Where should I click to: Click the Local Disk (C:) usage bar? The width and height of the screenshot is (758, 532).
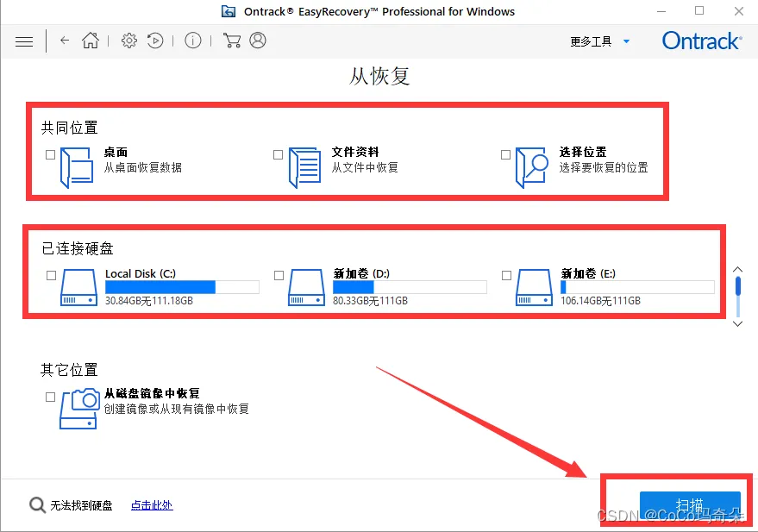[182, 287]
